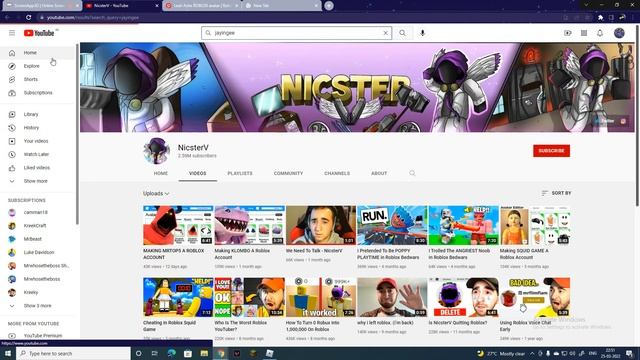Open the Uploads dropdown
The image size is (640, 360).
[x=156, y=193]
